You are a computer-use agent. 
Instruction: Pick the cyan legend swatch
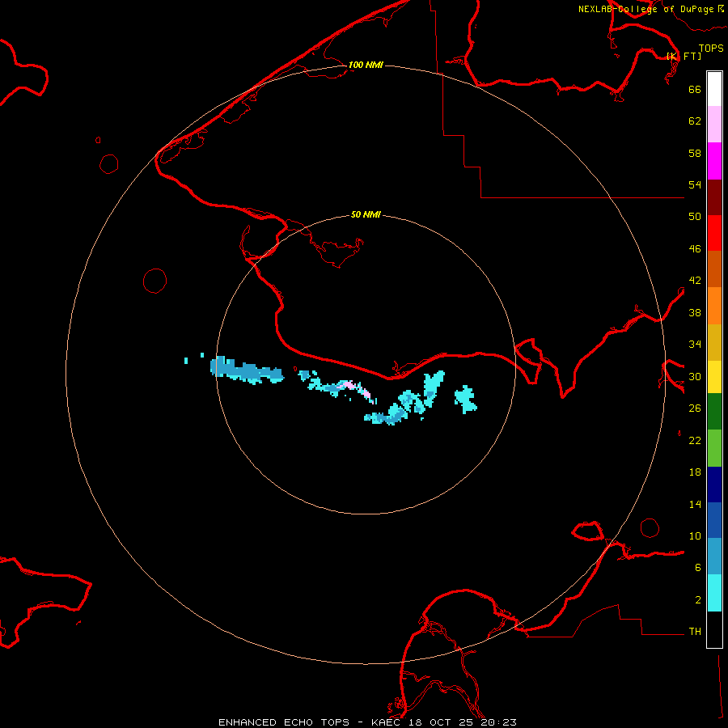pos(714,593)
